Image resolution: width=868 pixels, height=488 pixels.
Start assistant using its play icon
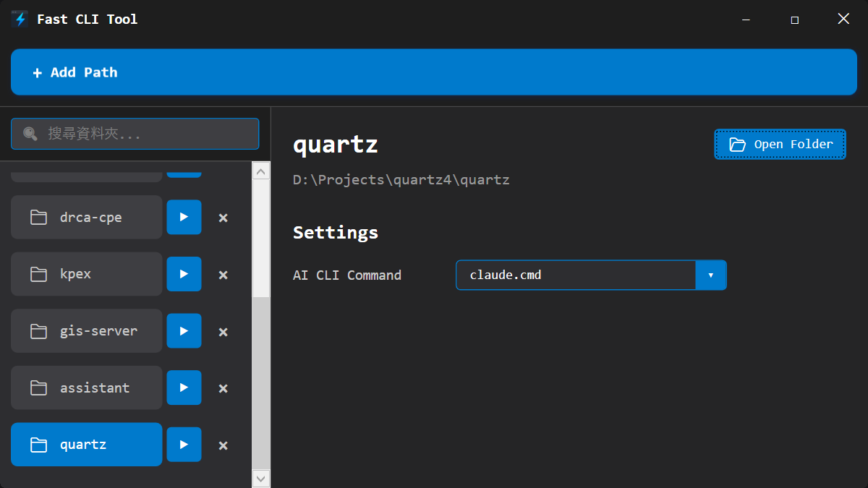(x=184, y=388)
